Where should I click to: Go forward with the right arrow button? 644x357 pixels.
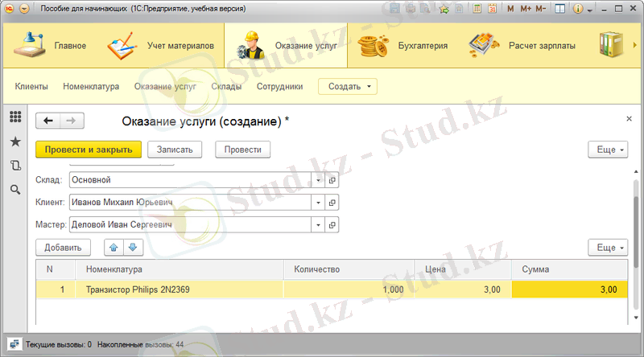(x=72, y=121)
